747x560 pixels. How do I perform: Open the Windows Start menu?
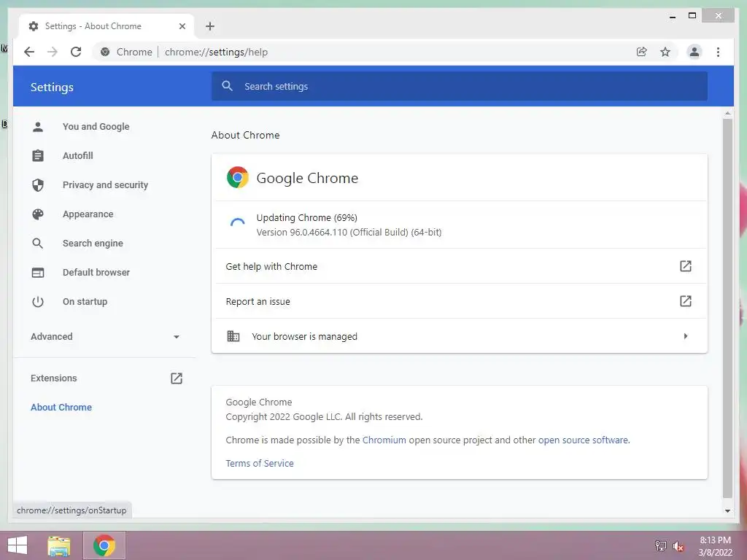tap(18, 545)
